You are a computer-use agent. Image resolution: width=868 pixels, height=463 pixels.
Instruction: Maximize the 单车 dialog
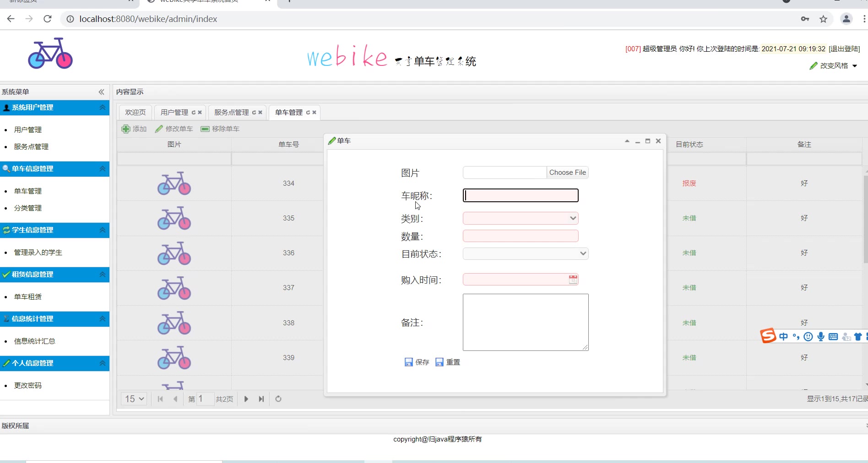click(x=648, y=141)
